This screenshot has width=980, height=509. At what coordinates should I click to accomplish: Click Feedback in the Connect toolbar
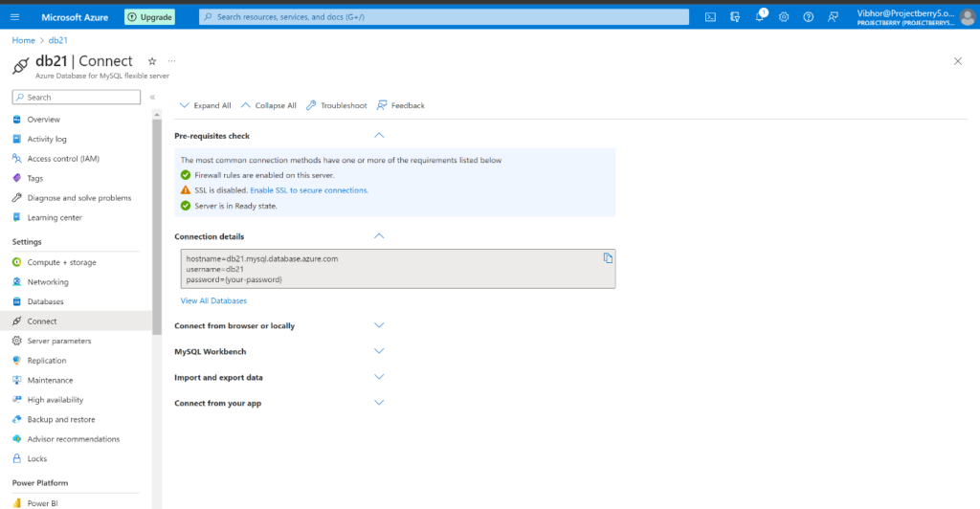point(401,105)
